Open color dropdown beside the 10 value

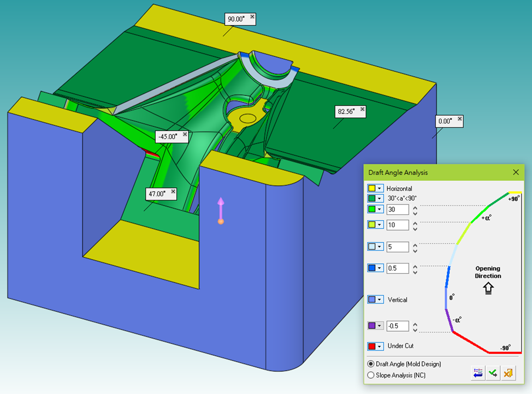click(x=379, y=225)
